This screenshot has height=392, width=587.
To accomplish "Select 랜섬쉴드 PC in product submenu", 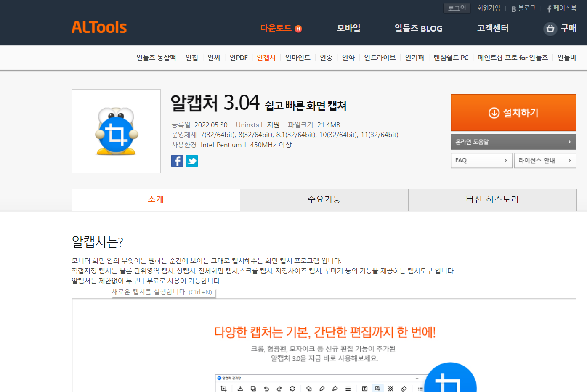I will click(451, 58).
